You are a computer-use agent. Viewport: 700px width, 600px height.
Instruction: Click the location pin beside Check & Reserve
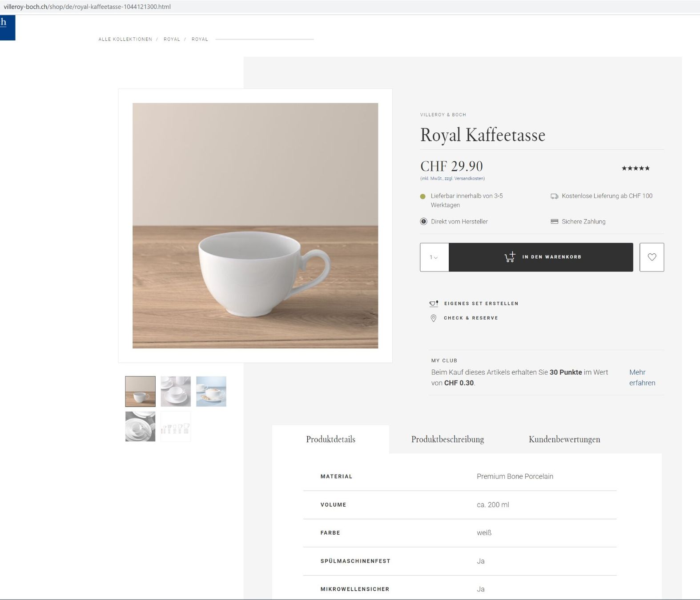point(434,318)
